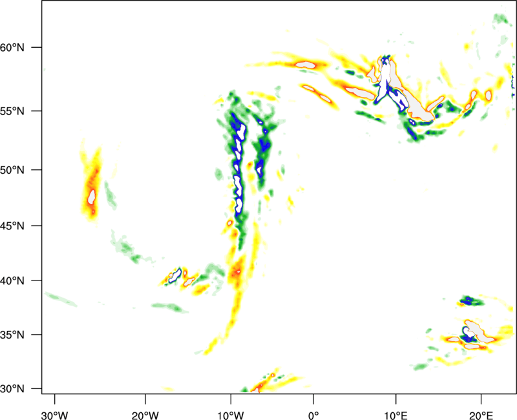Click the 30°N latitude label

pyautogui.click(x=12, y=389)
